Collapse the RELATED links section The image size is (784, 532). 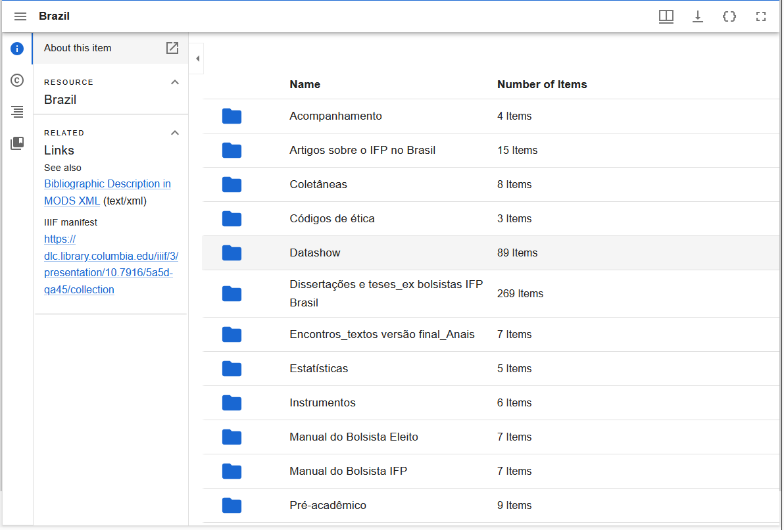tap(175, 132)
